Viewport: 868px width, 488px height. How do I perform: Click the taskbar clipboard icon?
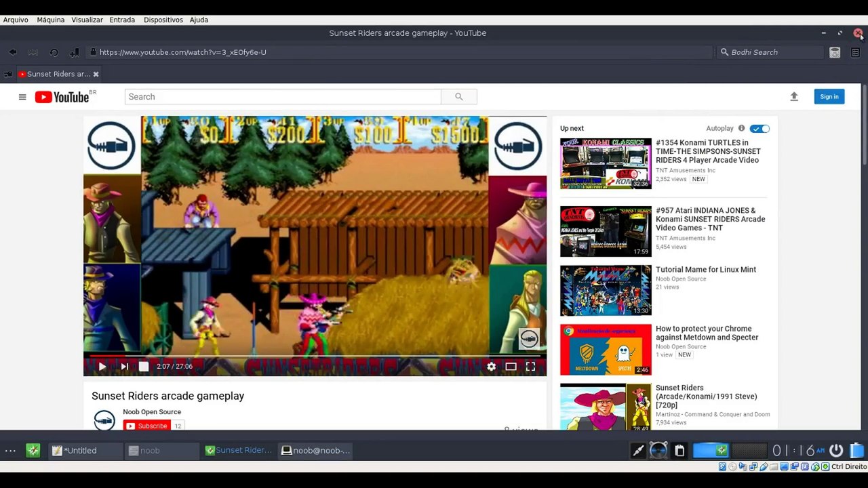pyautogui.click(x=679, y=451)
